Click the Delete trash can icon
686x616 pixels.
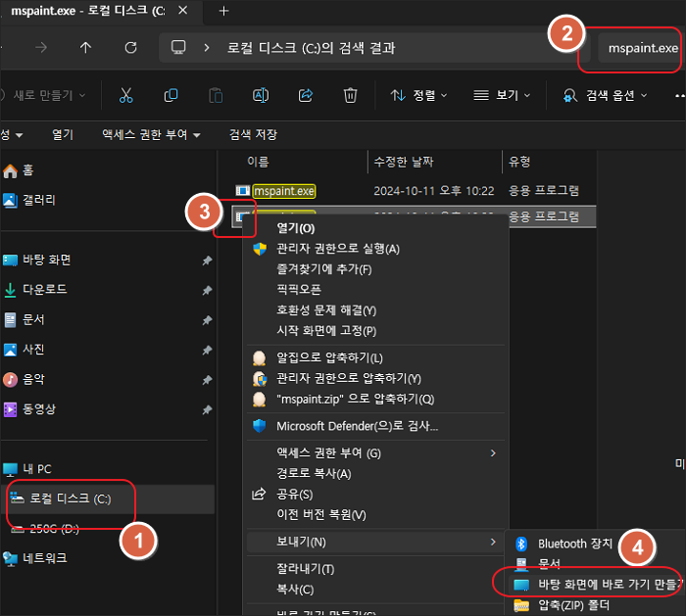(350, 95)
